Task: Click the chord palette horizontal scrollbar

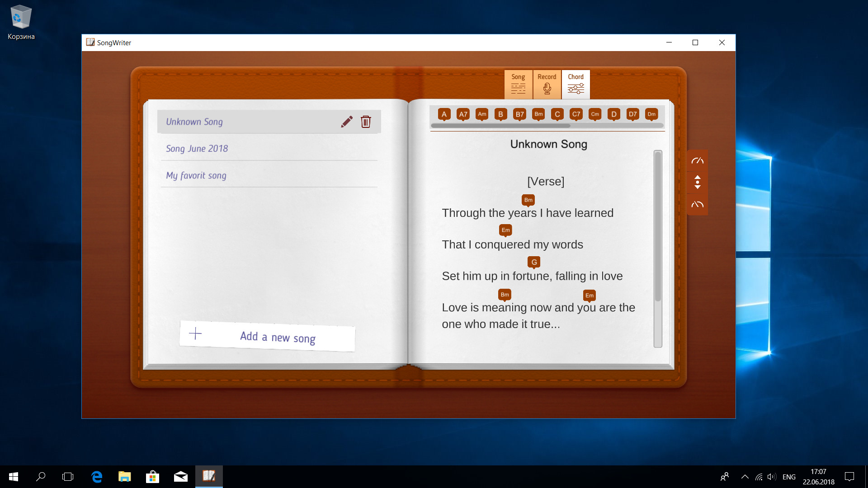Action: pos(501,126)
